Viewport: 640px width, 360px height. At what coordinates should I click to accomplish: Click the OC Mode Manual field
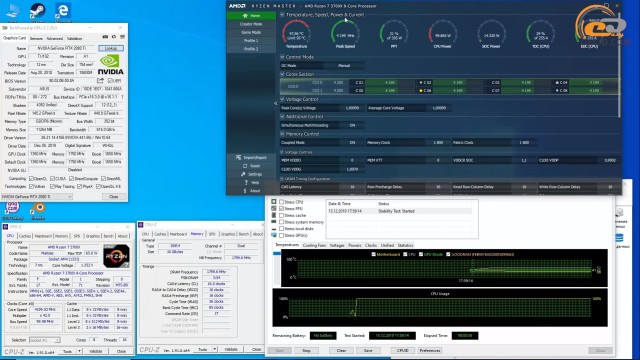344,65
